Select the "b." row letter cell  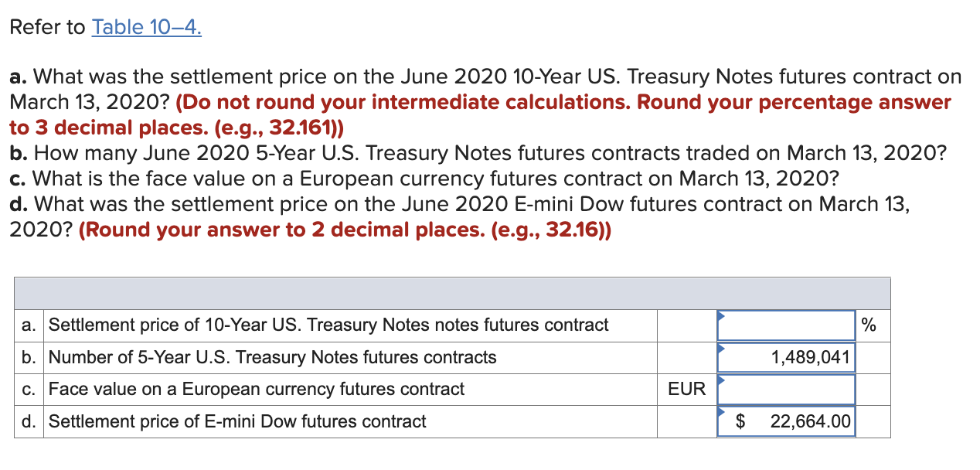coord(29,357)
